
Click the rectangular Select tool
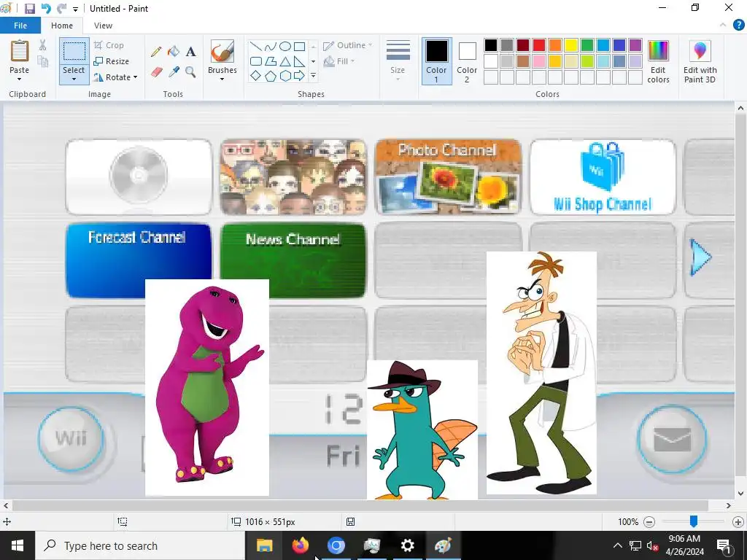[74, 51]
